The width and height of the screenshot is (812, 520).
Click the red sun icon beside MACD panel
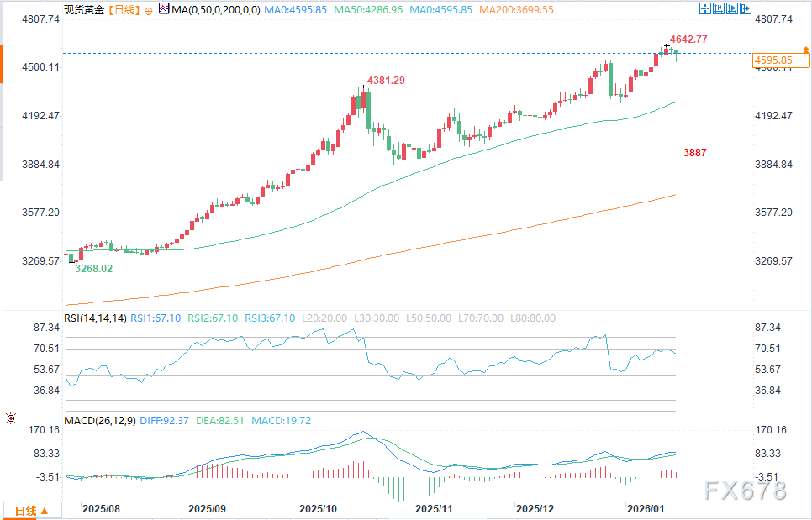(x=11, y=418)
